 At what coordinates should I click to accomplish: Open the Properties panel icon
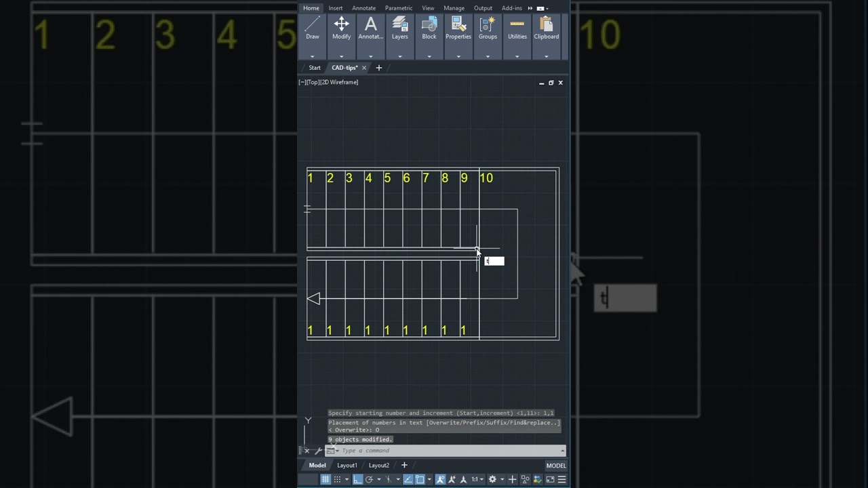tap(458, 24)
